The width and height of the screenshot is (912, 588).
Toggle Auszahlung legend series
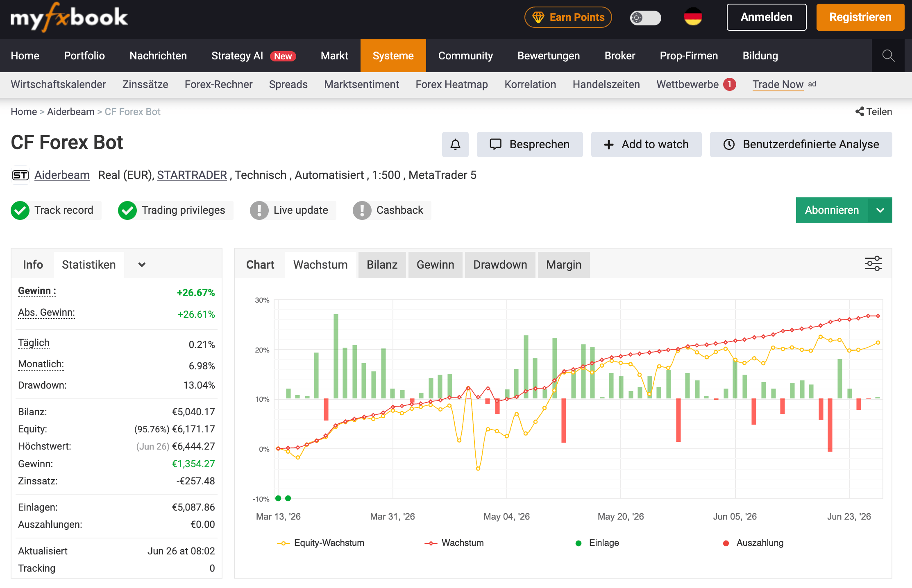753,543
